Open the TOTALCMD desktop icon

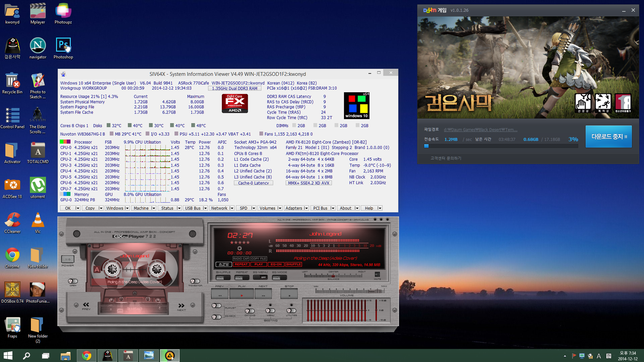pos(38,153)
